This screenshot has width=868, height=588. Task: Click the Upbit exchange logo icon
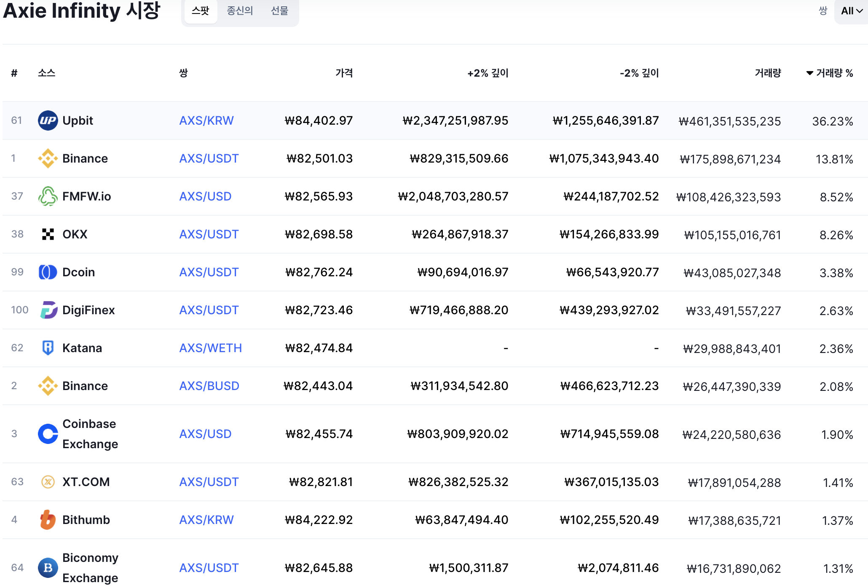point(48,120)
